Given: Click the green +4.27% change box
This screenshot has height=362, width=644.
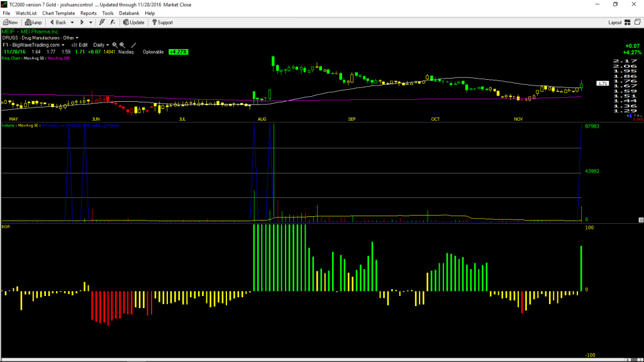Looking at the screenshot, I should (x=179, y=52).
